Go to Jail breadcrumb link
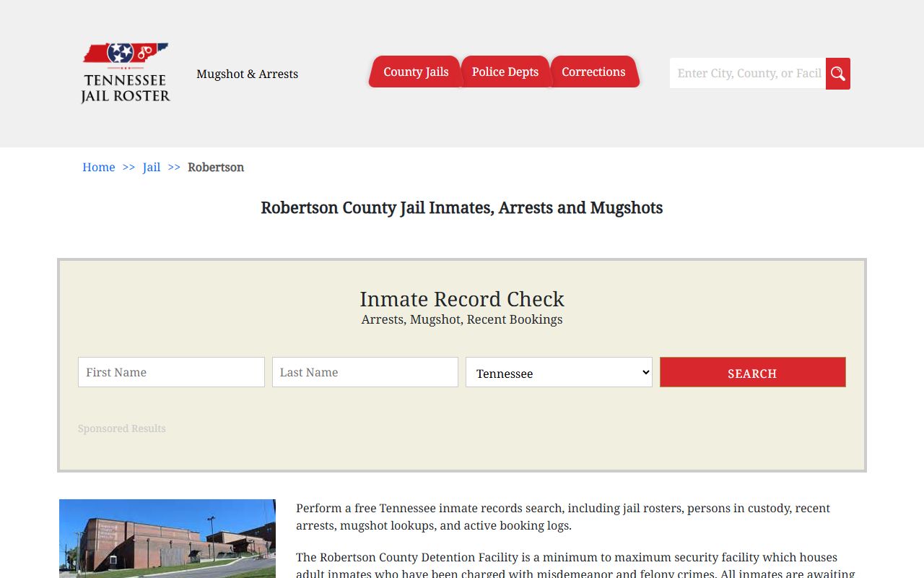 [x=152, y=167]
